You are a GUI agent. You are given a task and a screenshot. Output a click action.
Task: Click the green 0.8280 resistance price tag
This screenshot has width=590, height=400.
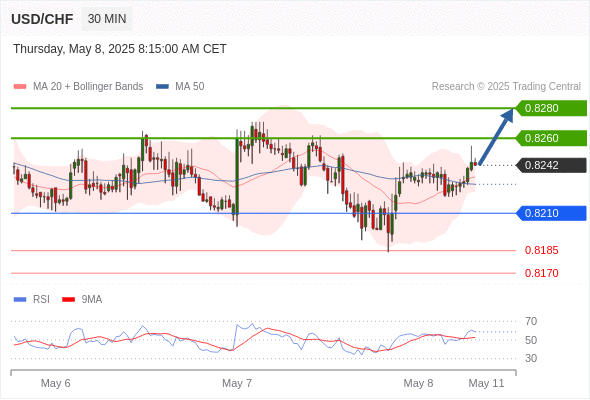click(x=551, y=108)
